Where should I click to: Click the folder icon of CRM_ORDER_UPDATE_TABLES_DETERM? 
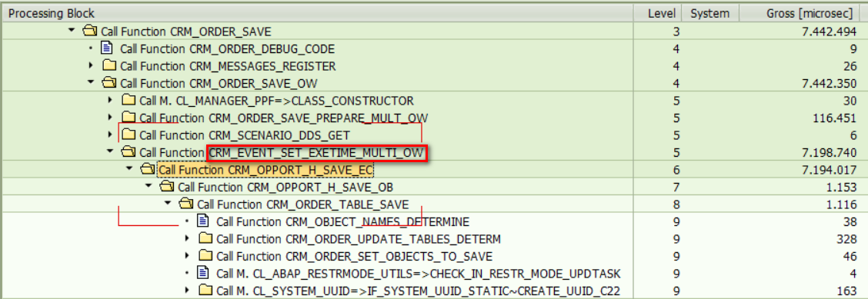pyautogui.click(x=205, y=239)
